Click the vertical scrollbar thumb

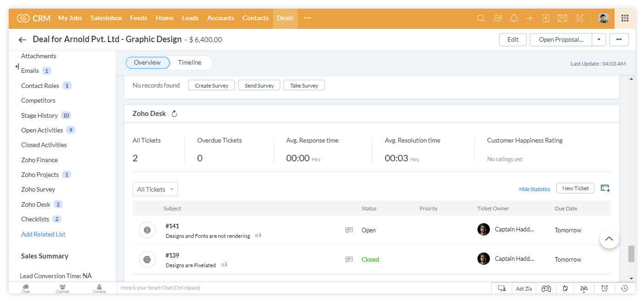pyautogui.click(x=631, y=254)
